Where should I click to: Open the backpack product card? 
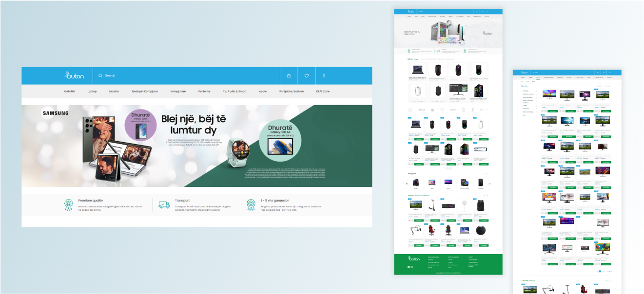tap(481, 210)
